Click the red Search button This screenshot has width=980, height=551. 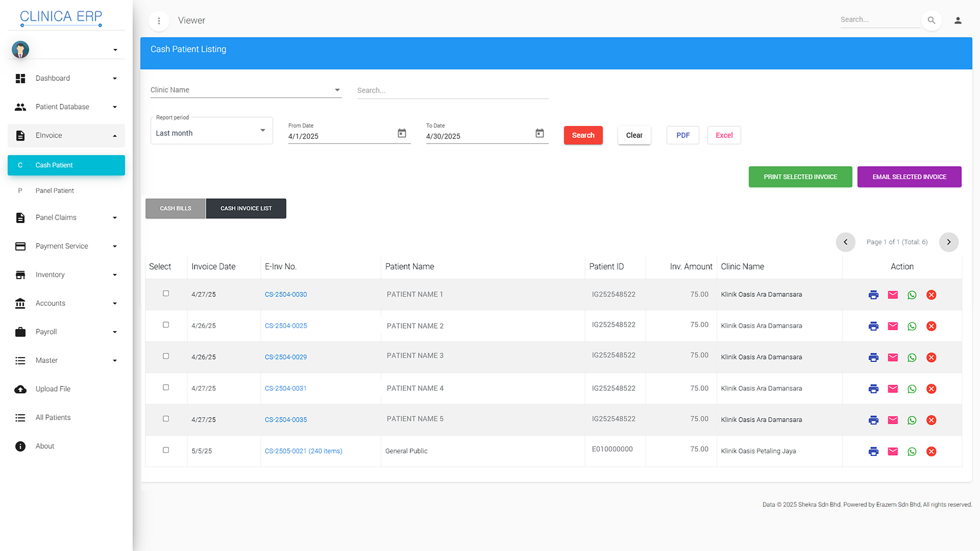583,135
